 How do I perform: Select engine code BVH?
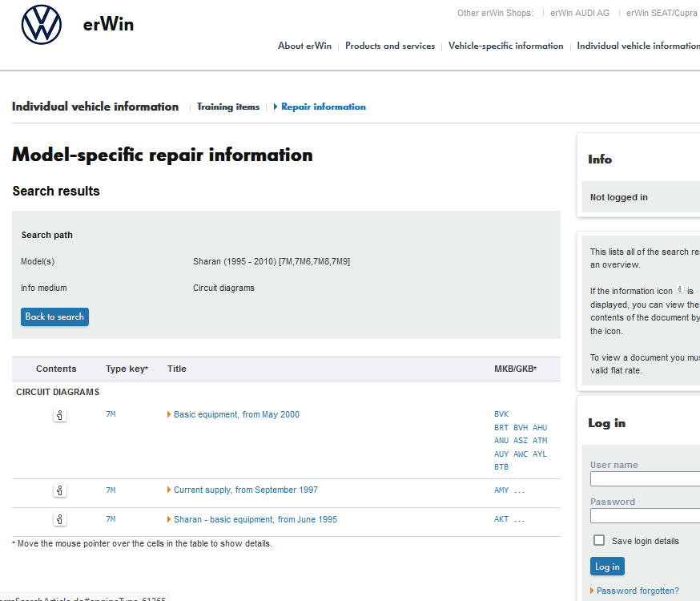[521, 427]
